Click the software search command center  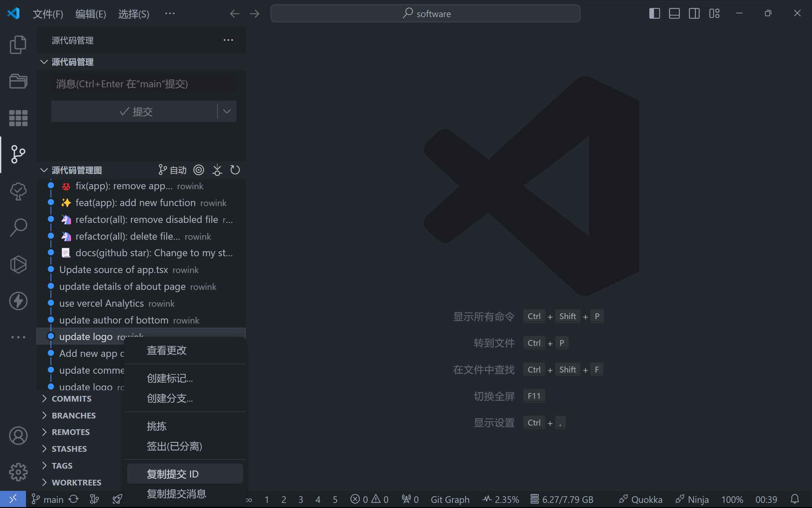(x=425, y=13)
